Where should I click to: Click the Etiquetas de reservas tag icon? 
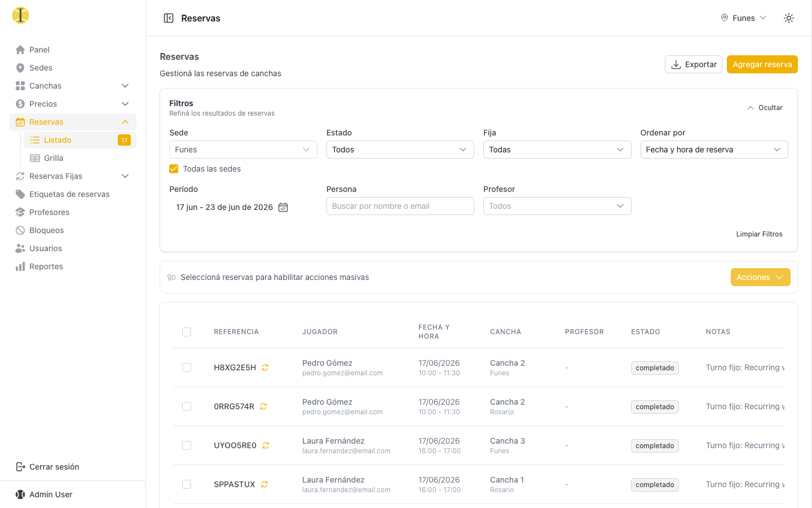20,194
